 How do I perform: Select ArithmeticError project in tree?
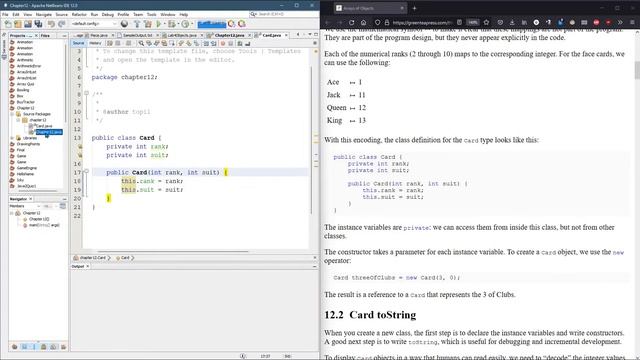29,66
